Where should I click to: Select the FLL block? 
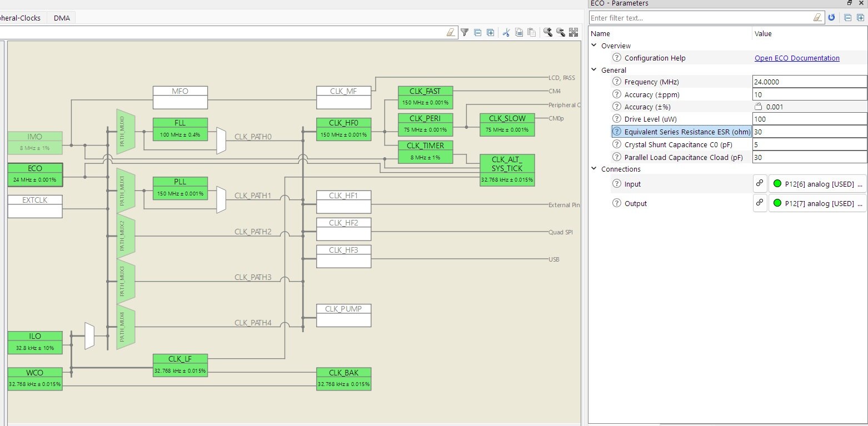180,129
